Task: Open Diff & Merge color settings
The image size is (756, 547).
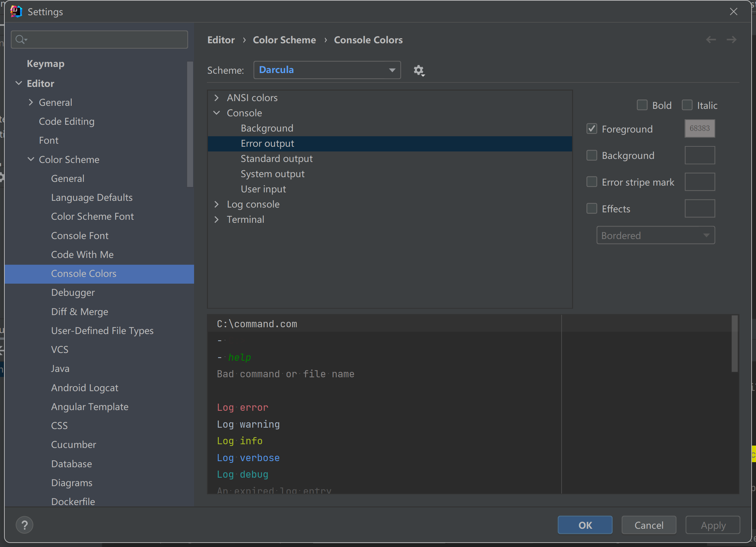Action: pos(79,312)
